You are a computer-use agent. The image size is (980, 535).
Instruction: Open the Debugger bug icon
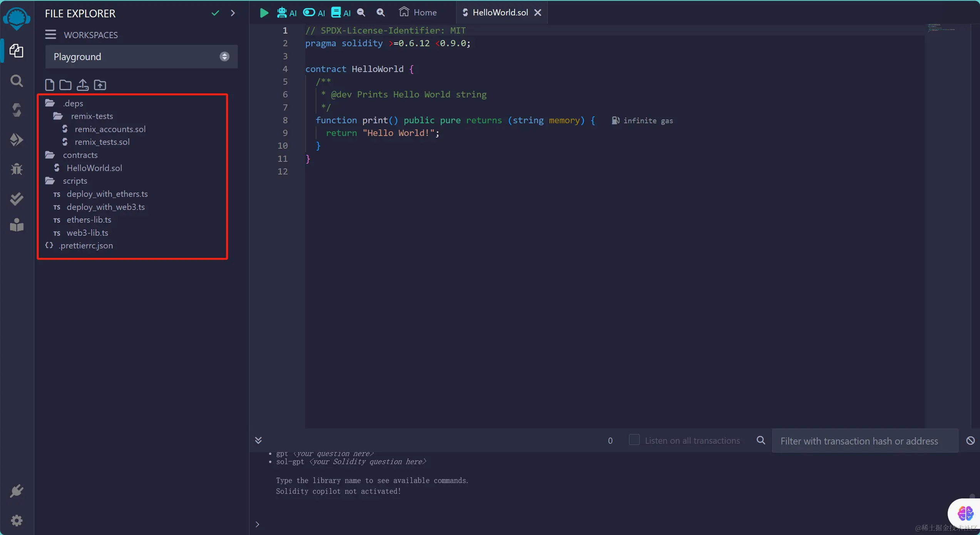tap(17, 169)
